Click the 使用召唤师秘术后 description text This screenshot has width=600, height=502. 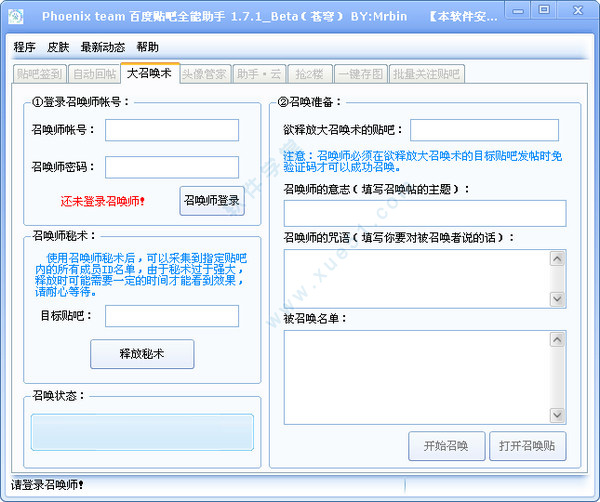click(x=140, y=275)
